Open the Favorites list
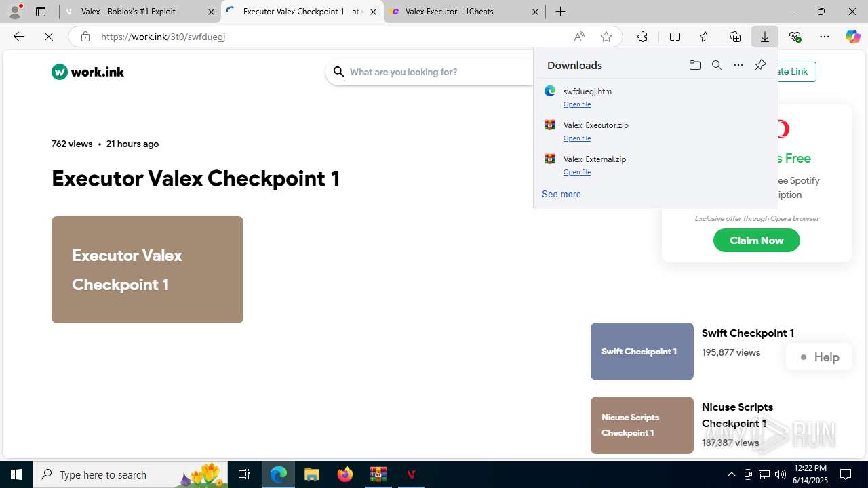Screen dimensions: 868x488 pos(705,37)
